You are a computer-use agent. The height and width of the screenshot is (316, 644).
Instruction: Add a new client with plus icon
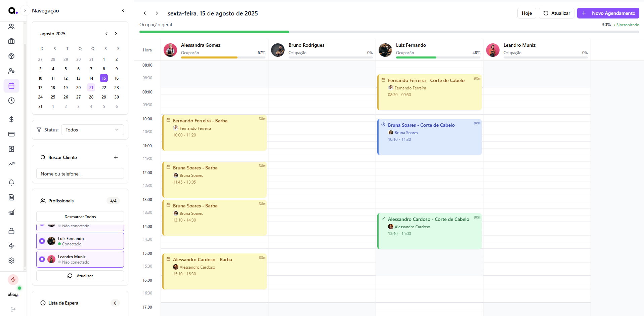coord(116,157)
